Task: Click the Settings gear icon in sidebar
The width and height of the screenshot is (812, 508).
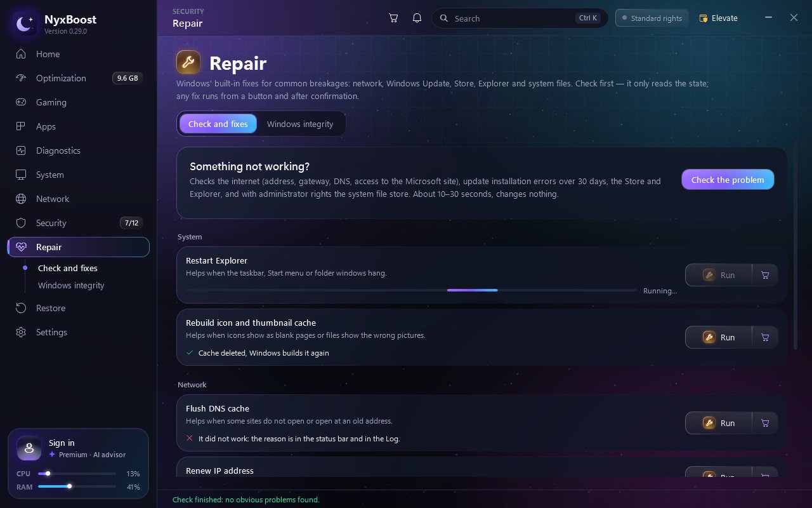Action: (x=21, y=332)
